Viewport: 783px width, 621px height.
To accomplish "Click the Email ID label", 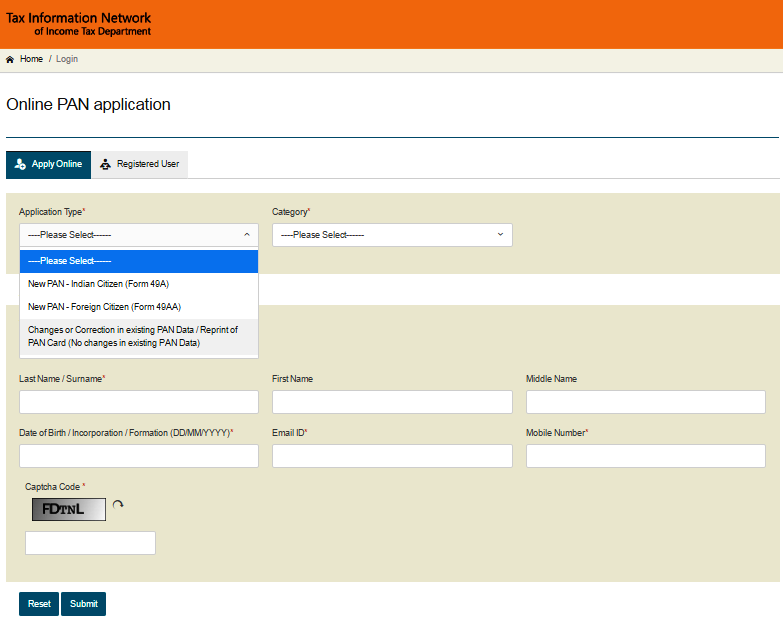I will click(x=290, y=433).
